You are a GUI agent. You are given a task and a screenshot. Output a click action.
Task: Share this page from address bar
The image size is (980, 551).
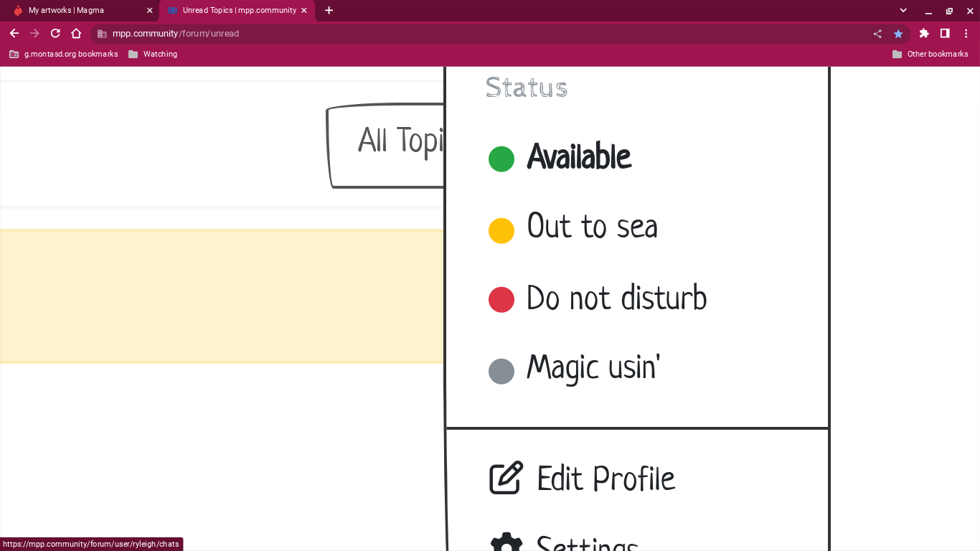coord(877,34)
